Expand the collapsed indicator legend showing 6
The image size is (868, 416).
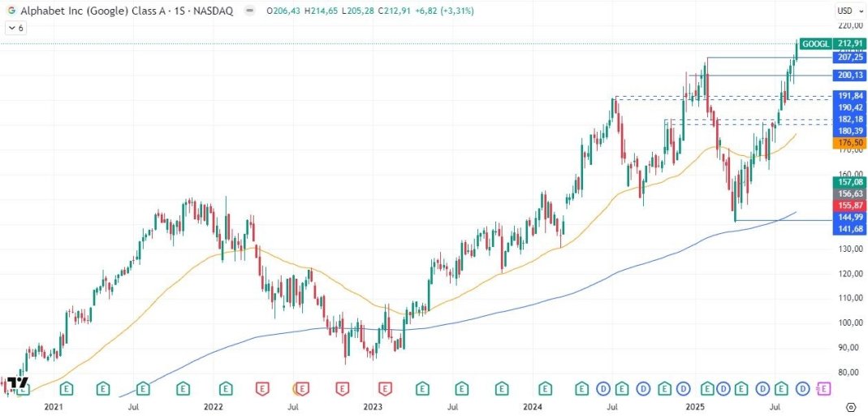15,27
